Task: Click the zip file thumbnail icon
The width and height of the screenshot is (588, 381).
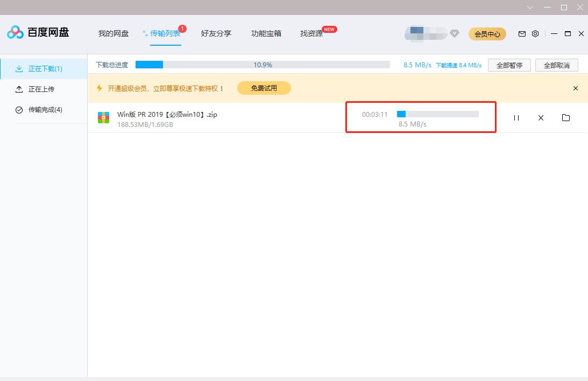Action: pyautogui.click(x=103, y=117)
